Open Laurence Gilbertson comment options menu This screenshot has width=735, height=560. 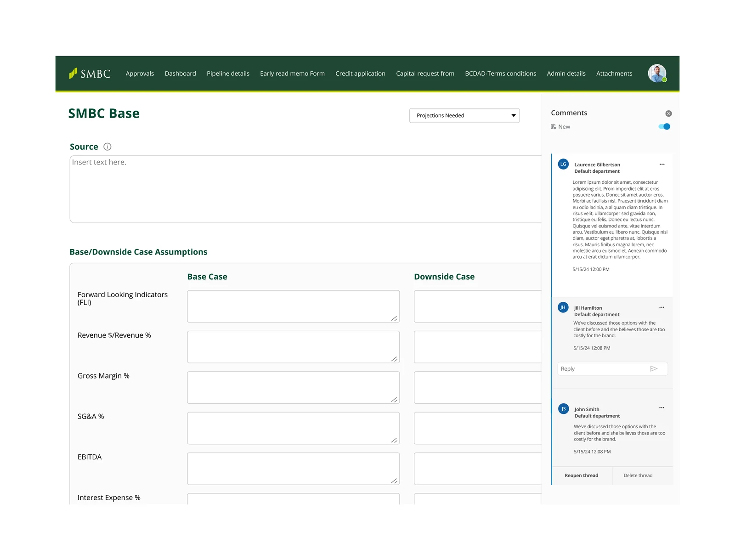pos(662,164)
